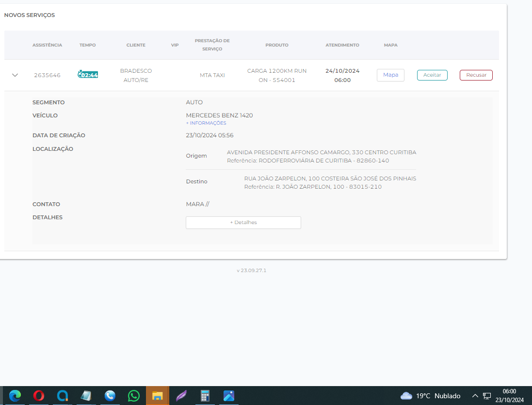The image size is (532, 405).
Task: Open the Photos app from the taskbar
Action: point(229,396)
